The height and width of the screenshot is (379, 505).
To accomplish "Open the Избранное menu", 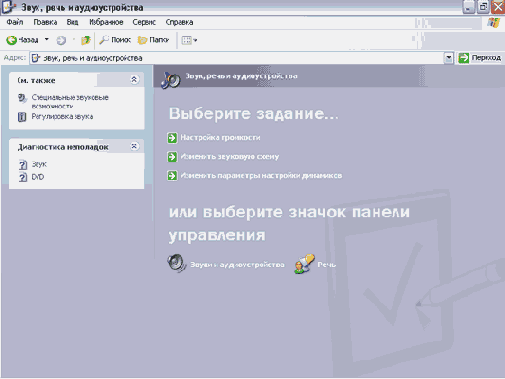I will pyautogui.click(x=106, y=22).
